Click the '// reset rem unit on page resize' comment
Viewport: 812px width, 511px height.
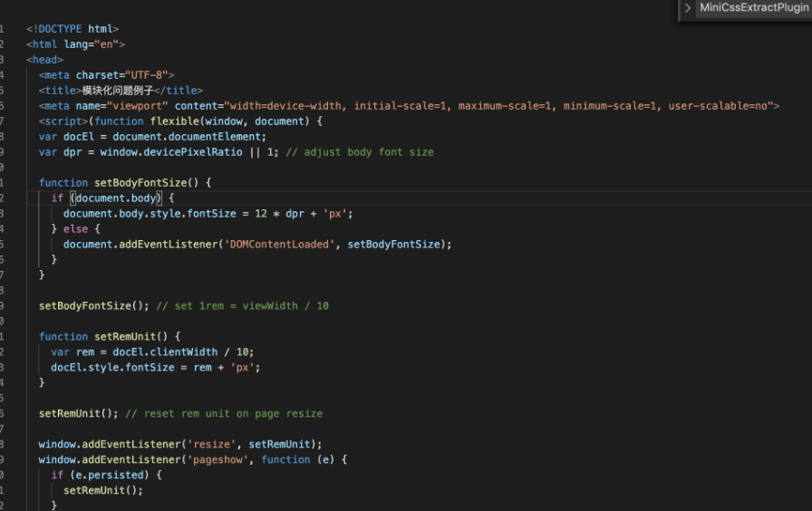pyautogui.click(x=224, y=414)
